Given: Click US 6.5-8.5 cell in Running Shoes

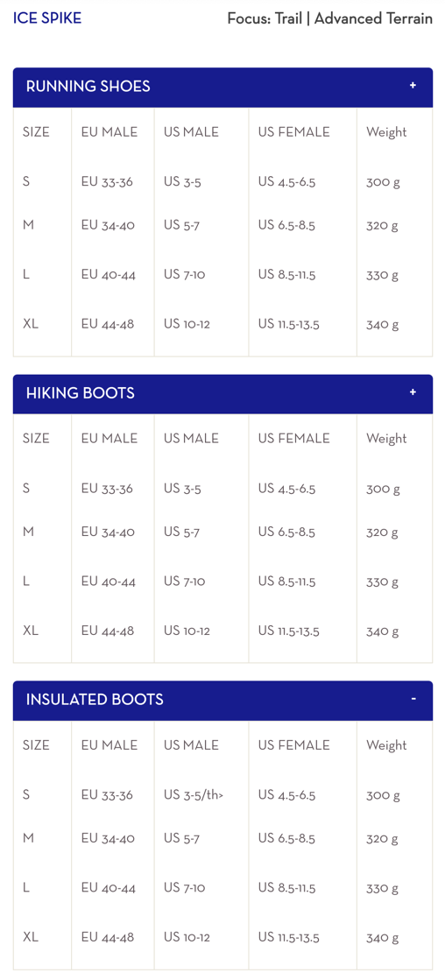Looking at the screenshot, I should pyautogui.click(x=286, y=225).
